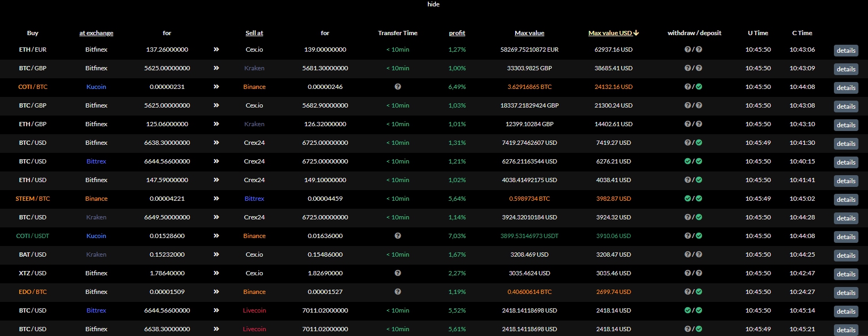Click the withdraw question icon in XTZ/USD row
868x336 pixels.
tap(688, 273)
